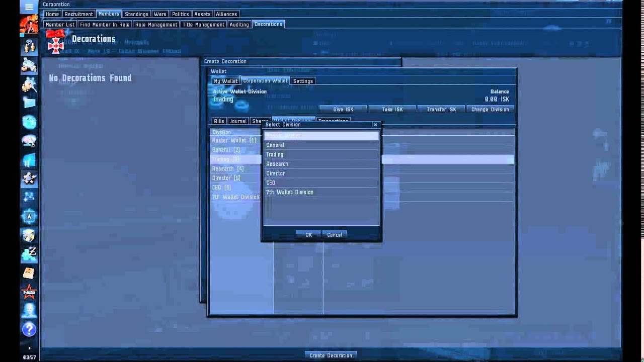Open the Standings tab
The image size is (644, 362).
136,14
